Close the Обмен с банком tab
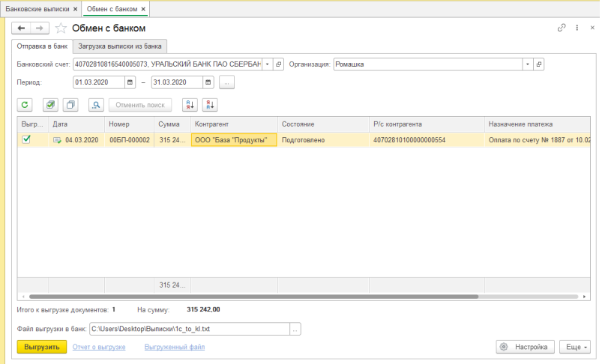The height and width of the screenshot is (364, 602). pos(143,9)
